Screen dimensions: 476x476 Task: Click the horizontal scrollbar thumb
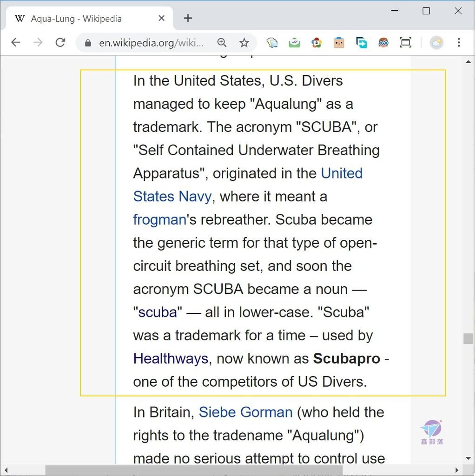[194, 470]
